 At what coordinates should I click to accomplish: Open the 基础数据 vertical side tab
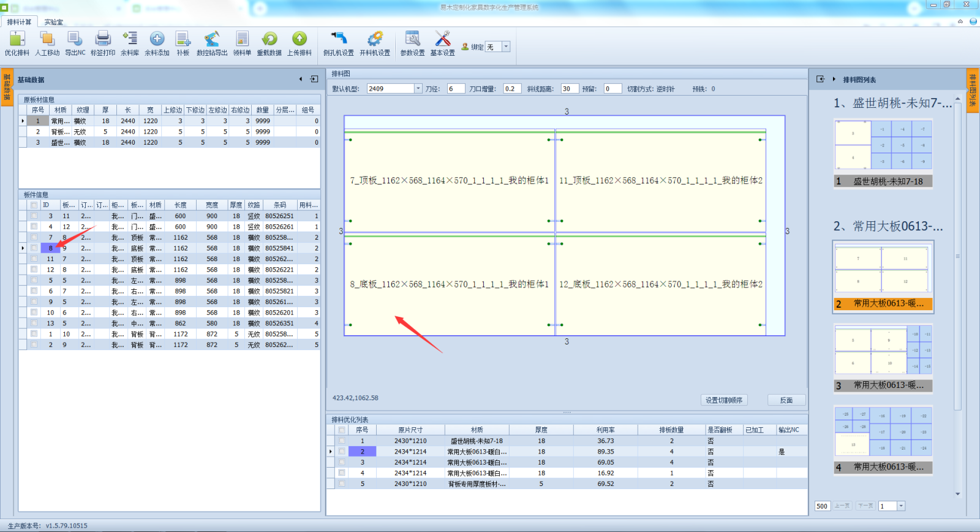(7, 88)
